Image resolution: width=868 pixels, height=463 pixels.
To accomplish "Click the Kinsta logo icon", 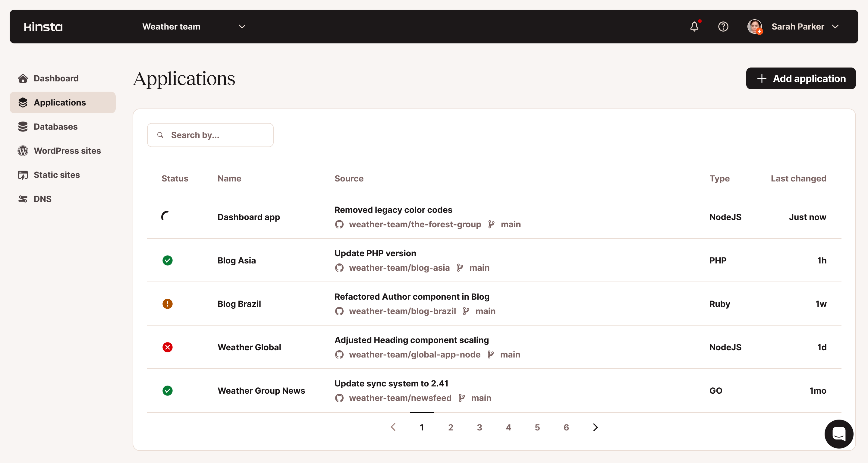I will 43,26.
